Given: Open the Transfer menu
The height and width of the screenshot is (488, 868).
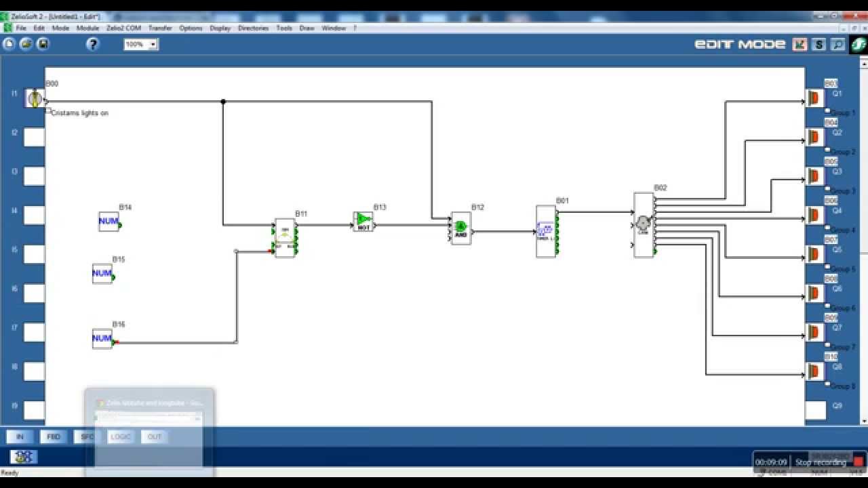Looking at the screenshot, I should point(160,28).
